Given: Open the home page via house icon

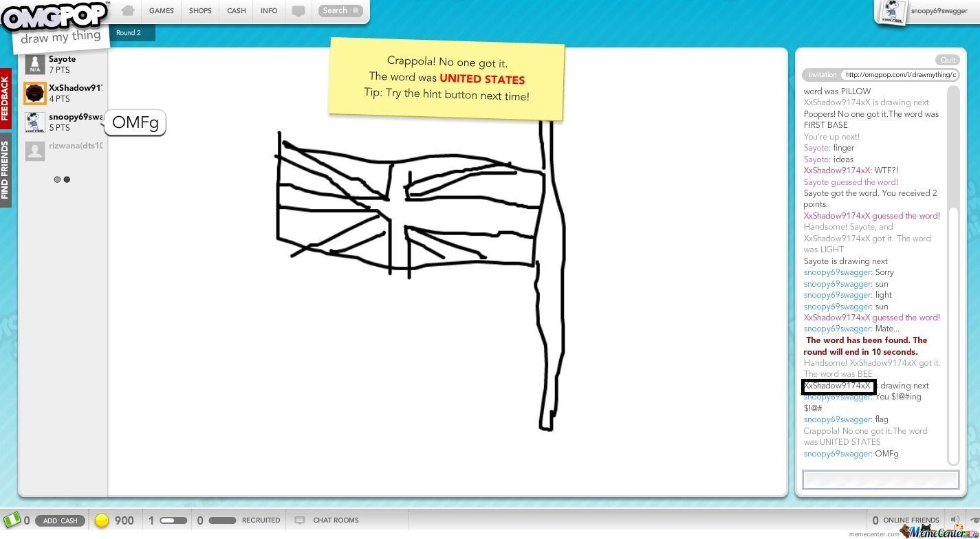Looking at the screenshot, I should 128,10.
